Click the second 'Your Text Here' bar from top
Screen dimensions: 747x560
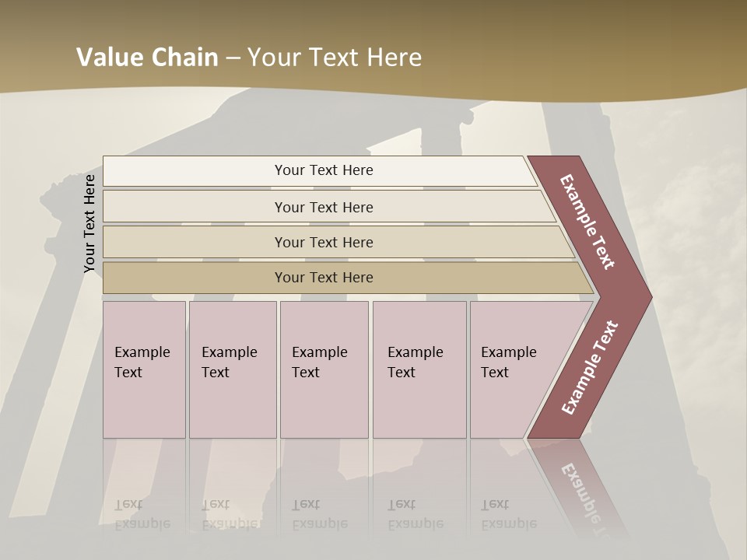[323, 207]
